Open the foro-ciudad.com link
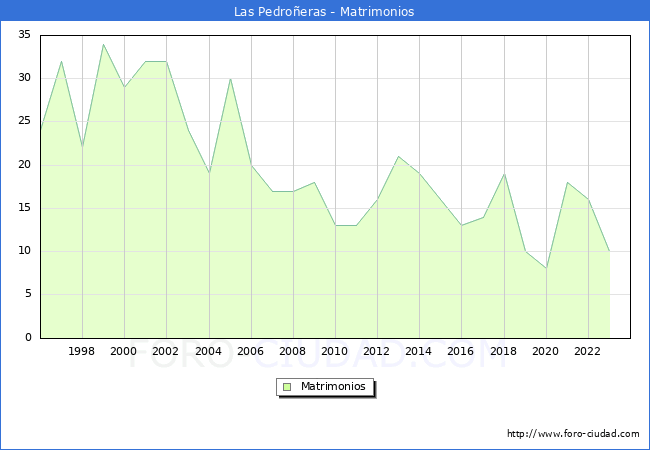Image resolution: width=650 pixels, height=450 pixels. 573,434
